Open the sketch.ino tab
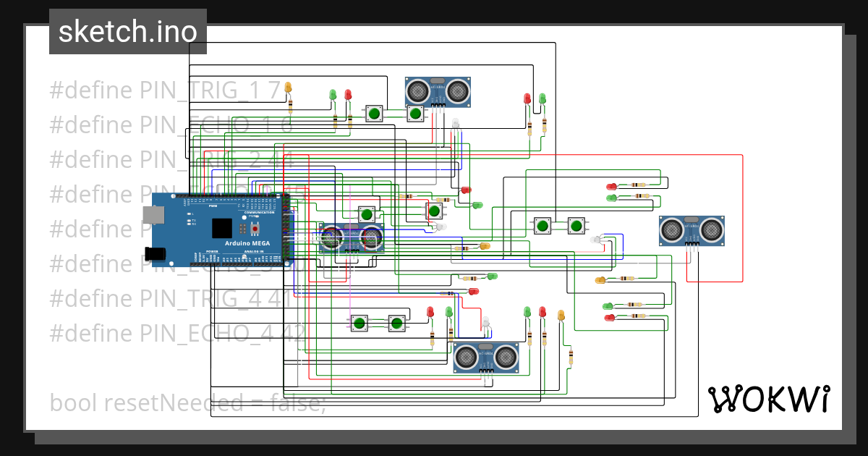This screenshot has width=868, height=456. [127, 31]
